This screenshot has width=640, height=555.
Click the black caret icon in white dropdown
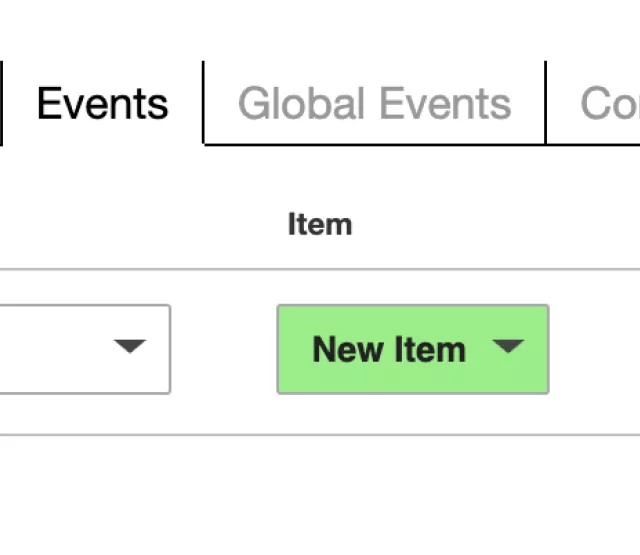[x=130, y=347]
